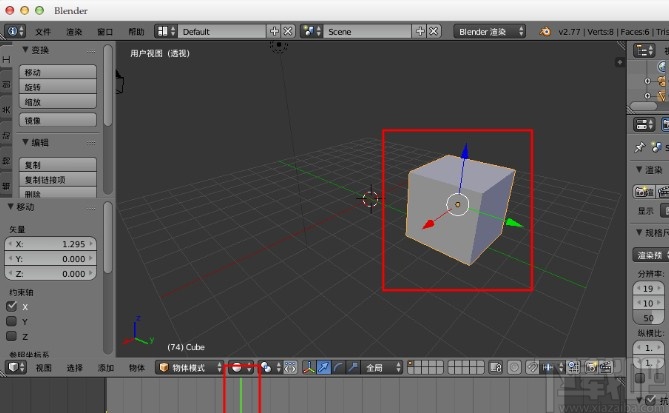The height and width of the screenshot is (413, 669).
Task: Open the 添加 menu in 3D header
Action: (x=105, y=368)
